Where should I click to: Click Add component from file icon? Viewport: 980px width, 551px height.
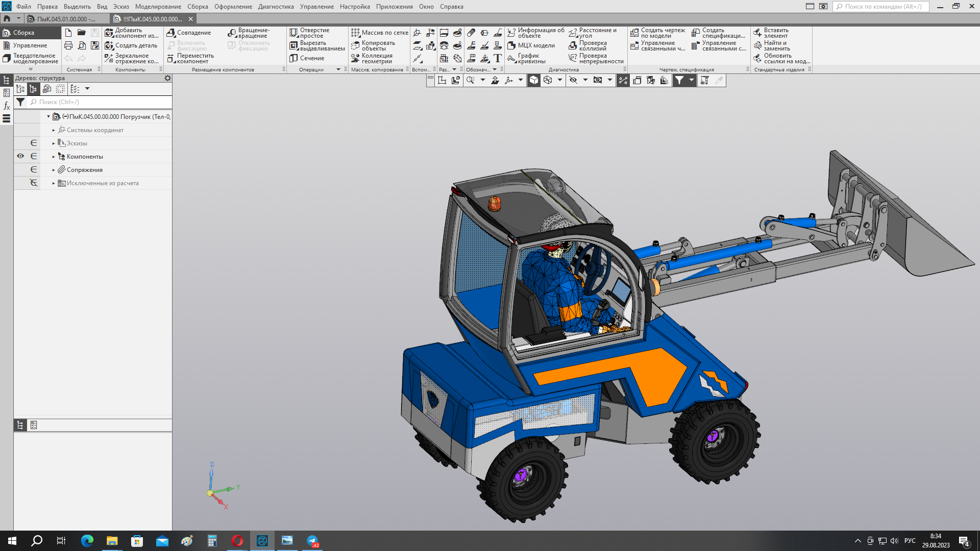point(109,33)
